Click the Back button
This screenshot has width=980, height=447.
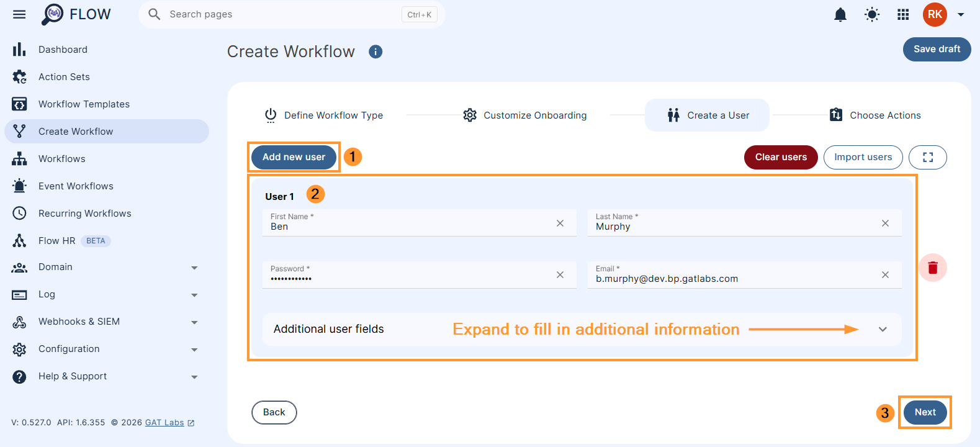point(274,412)
